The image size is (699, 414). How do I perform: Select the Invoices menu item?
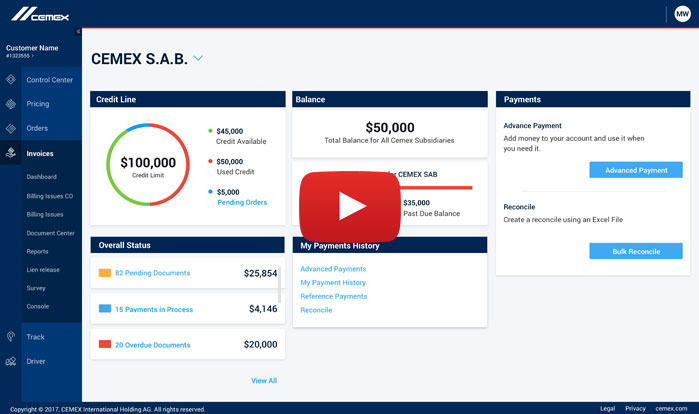point(40,153)
